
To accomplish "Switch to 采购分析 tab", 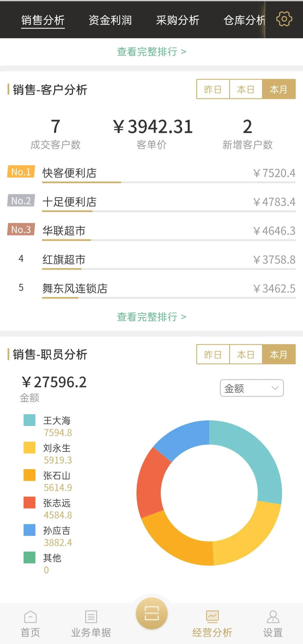I will (177, 20).
